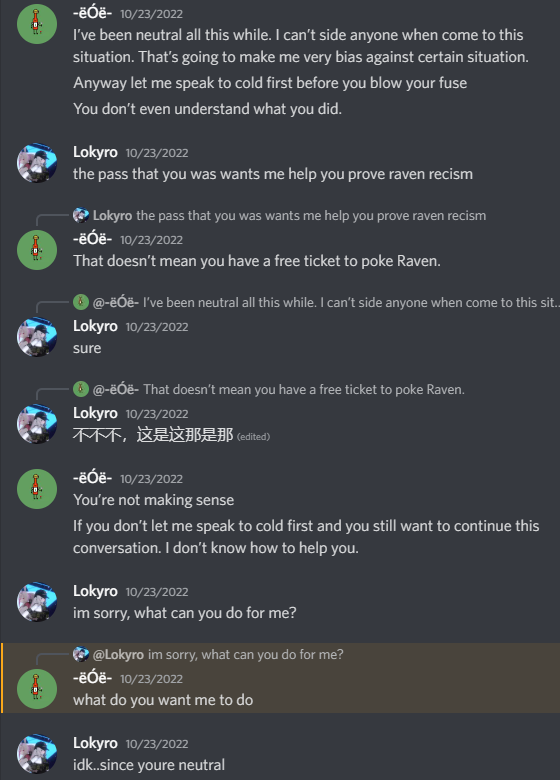Click the green avatar in the highlighted message
Screen dimensions: 560x780
pyautogui.click(x=37, y=689)
